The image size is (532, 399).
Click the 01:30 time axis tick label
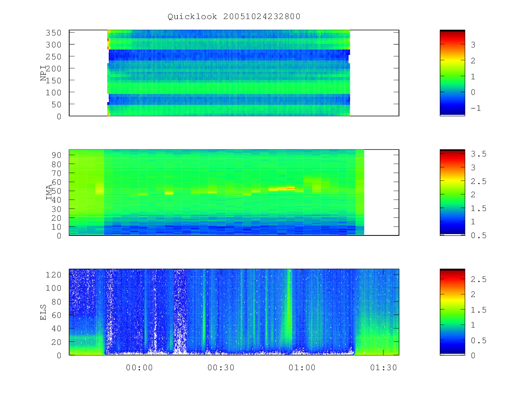tap(383, 368)
